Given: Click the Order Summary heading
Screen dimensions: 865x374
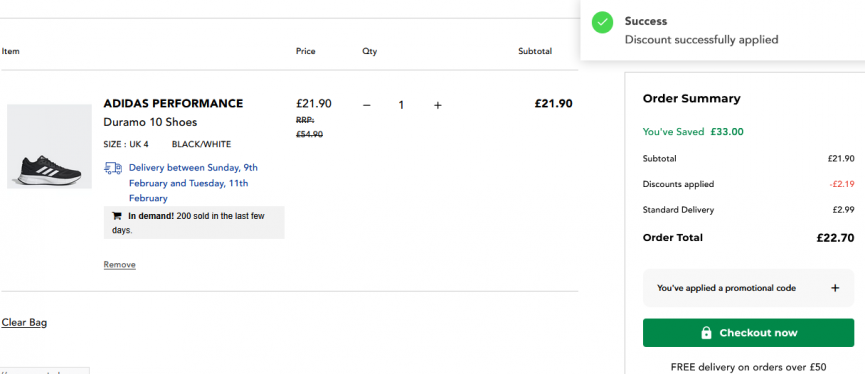Looking at the screenshot, I should 691,99.
